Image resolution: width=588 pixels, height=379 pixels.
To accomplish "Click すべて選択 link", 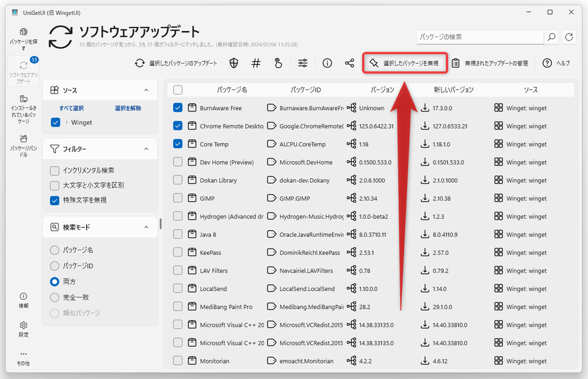I will click(71, 108).
